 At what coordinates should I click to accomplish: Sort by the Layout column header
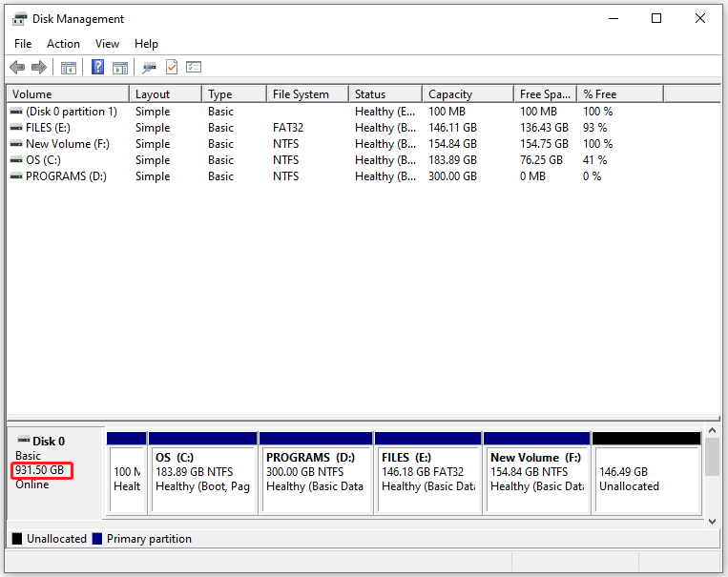tap(166, 94)
